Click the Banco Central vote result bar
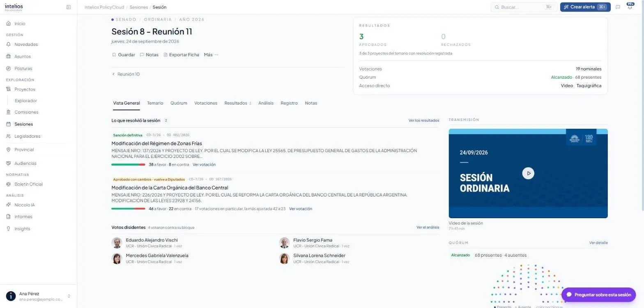 click(x=129, y=209)
